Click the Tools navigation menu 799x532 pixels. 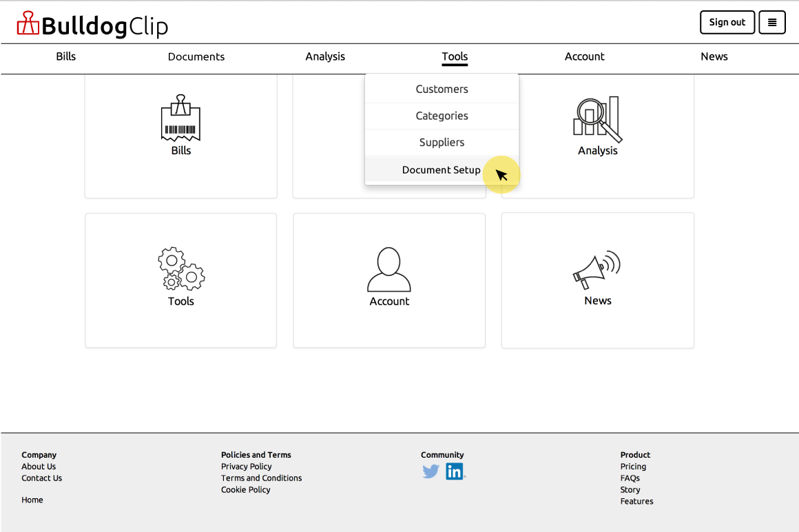pyautogui.click(x=455, y=56)
